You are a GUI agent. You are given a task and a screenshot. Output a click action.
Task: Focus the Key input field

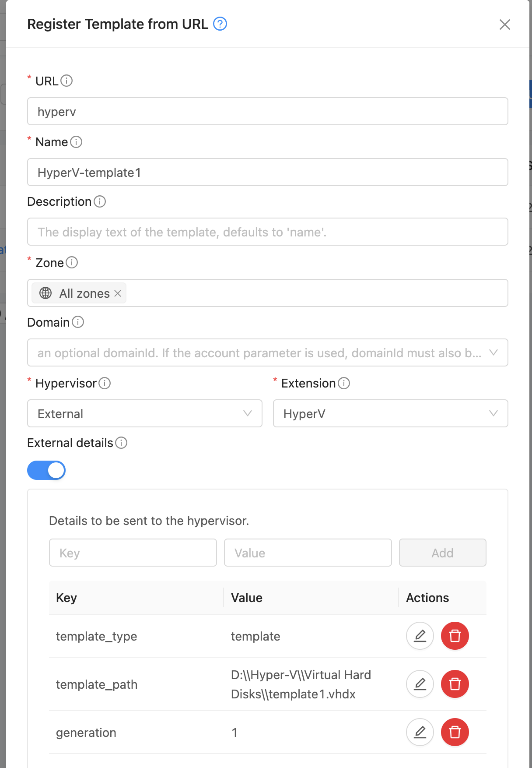point(133,553)
